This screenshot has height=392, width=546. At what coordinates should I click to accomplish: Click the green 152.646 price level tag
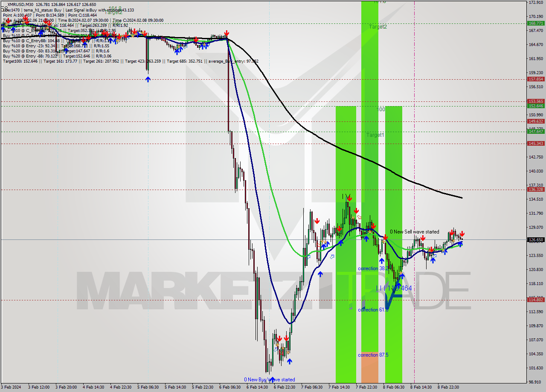coord(536,106)
